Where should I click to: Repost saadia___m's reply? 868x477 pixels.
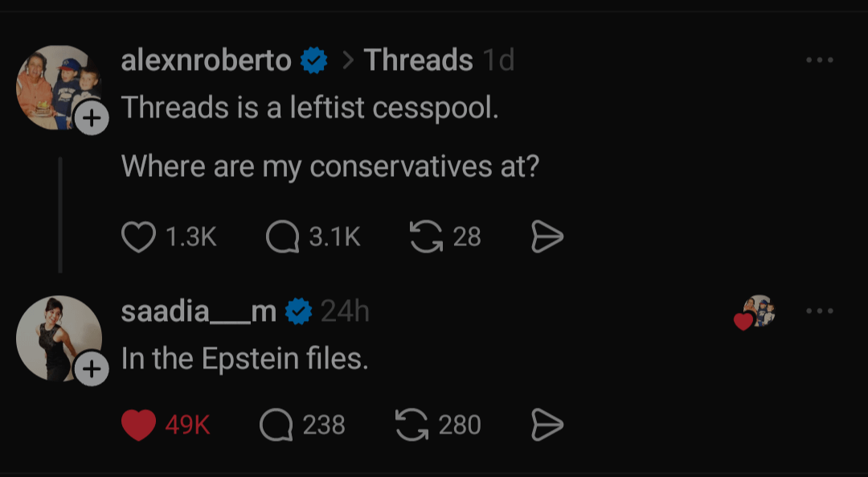[x=412, y=425]
